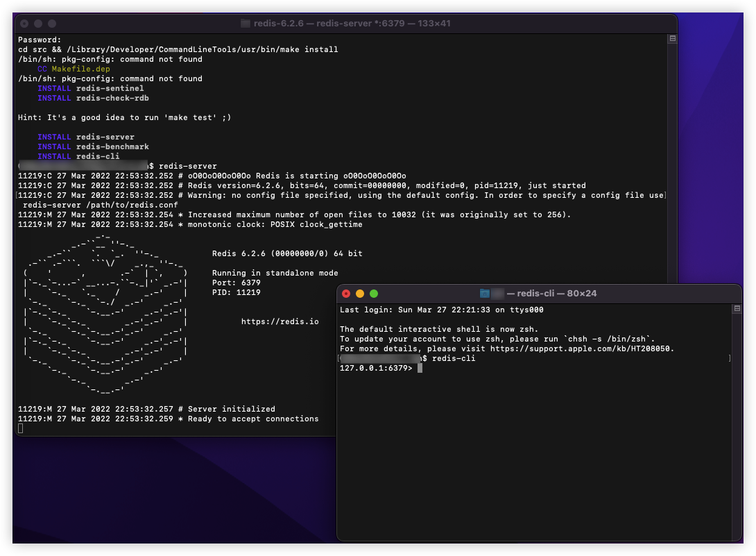Click the green zoom button on redis-cli window
This screenshot has width=756, height=556.
[374, 294]
